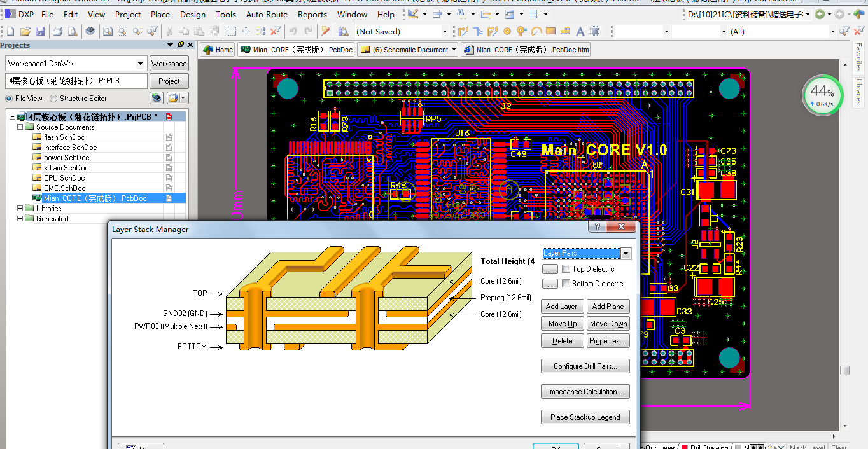Click the Undo arrow icon
Viewport: 868px width, 449px height.
[293, 31]
